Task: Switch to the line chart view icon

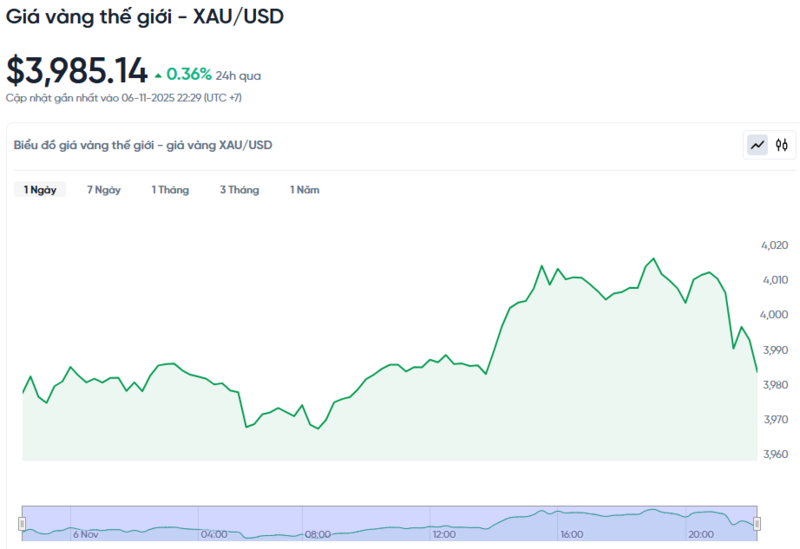Action: click(758, 145)
